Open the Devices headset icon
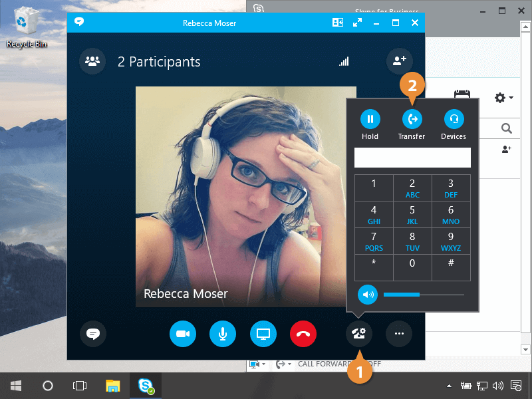The height and width of the screenshot is (399, 532). [x=454, y=119]
